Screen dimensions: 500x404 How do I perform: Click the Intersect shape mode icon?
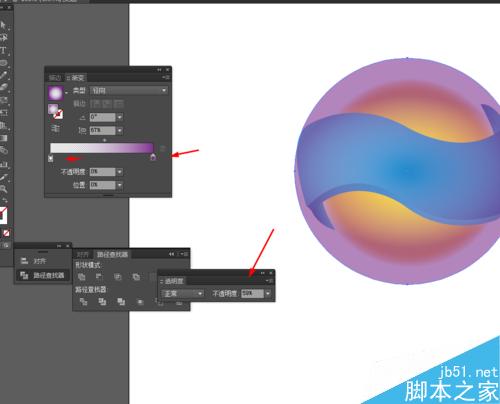(117, 277)
